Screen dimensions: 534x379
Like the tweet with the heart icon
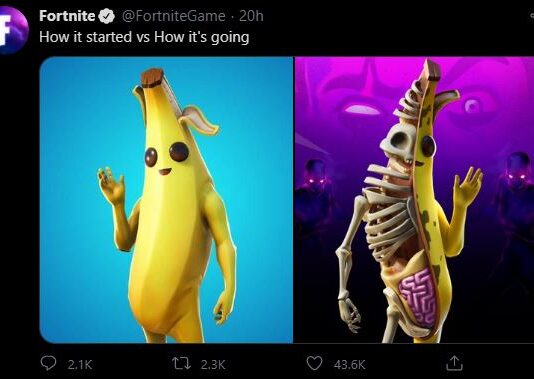click(314, 363)
